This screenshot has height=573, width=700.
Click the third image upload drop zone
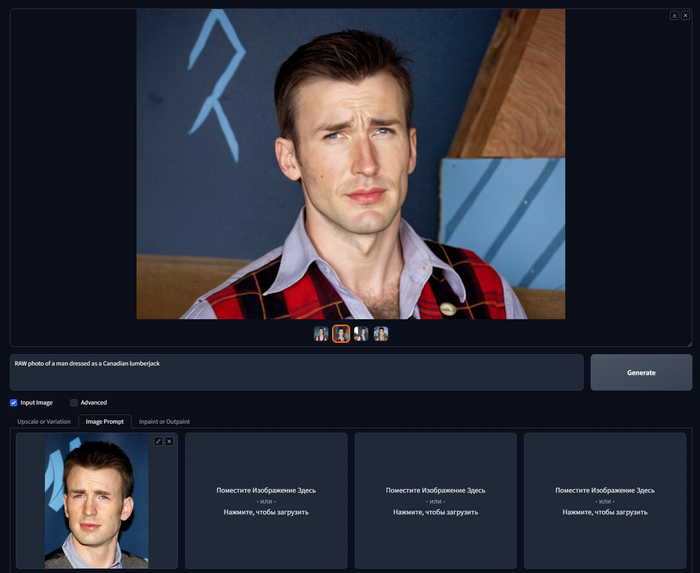pyautogui.click(x=435, y=501)
